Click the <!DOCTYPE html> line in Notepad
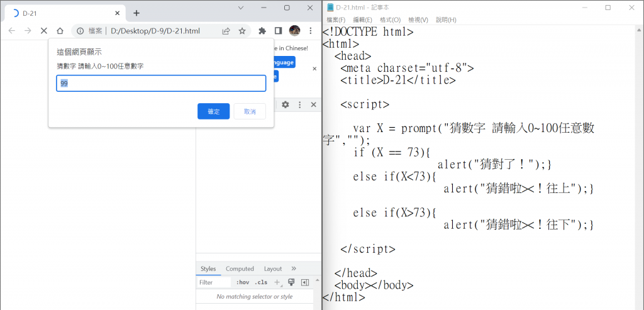The image size is (644, 310). coord(368,31)
